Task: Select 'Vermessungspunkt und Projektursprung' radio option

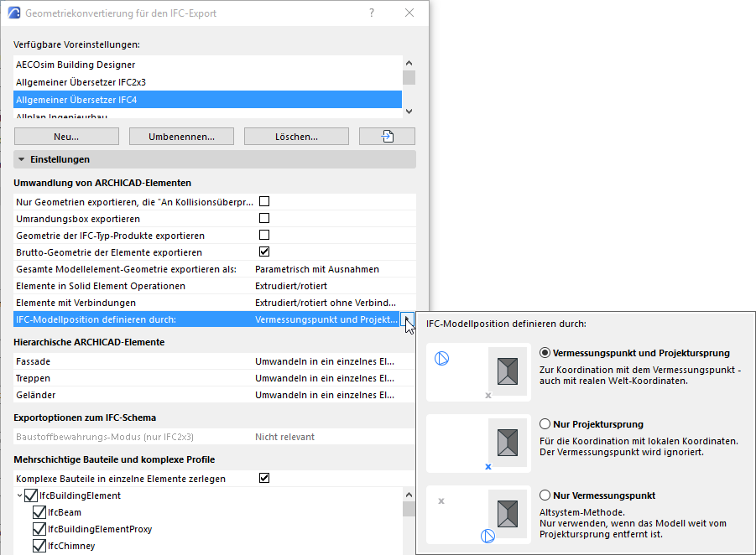Action: coord(545,353)
